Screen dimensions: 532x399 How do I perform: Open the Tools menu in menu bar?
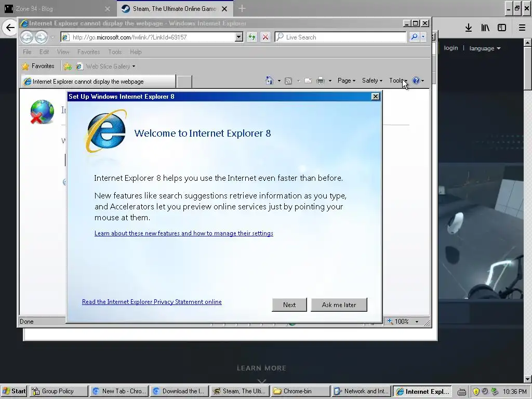115,52
